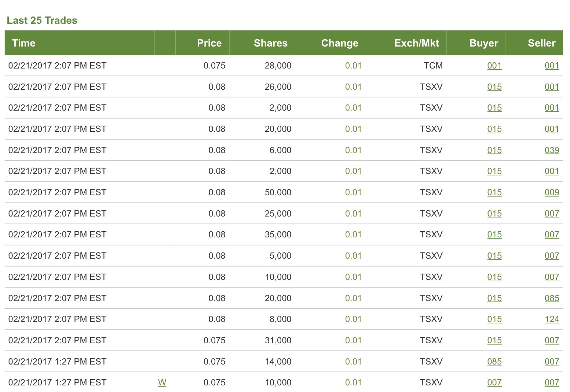Open seller 009 link on the 50,000 share trade
This screenshot has height=392, width=570.
click(552, 192)
